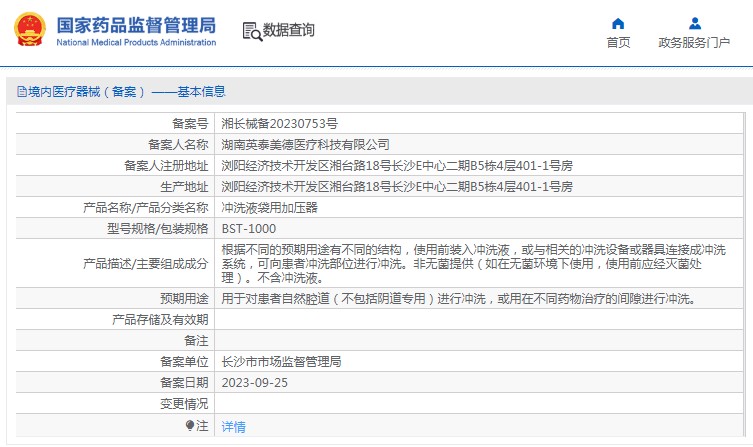Click the 国家药品监督管理局 site title
753x447 pixels.
(x=136, y=25)
